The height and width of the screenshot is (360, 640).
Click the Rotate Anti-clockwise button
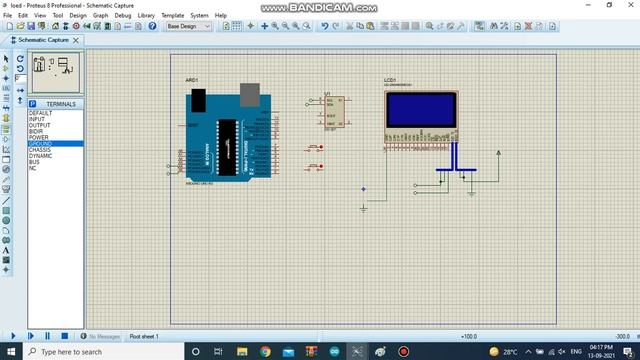point(20,69)
